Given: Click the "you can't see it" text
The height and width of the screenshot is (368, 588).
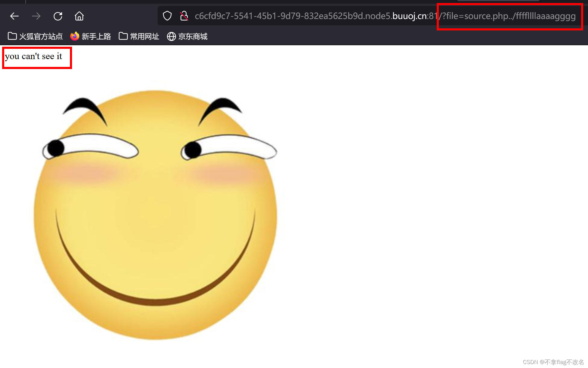Looking at the screenshot, I should [33, 56].
